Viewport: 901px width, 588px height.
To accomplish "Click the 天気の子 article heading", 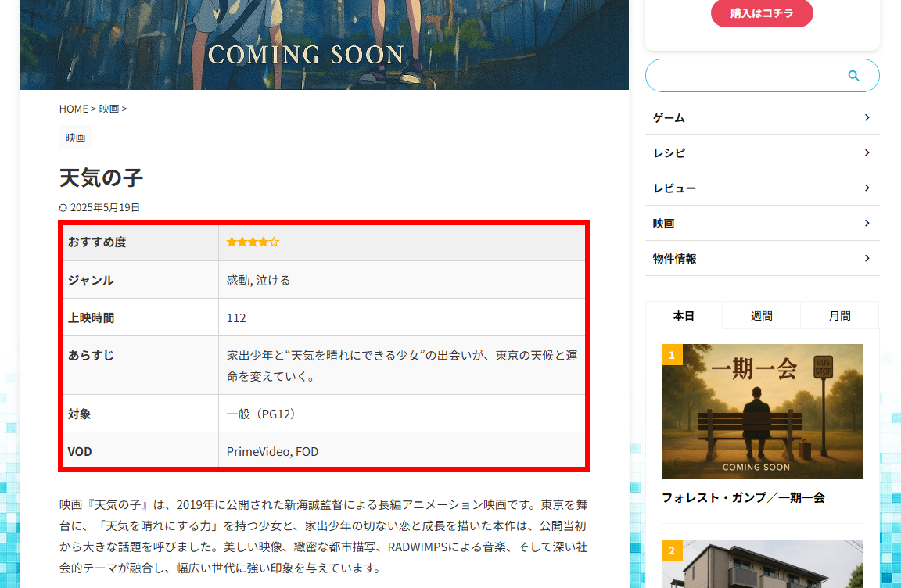I will (101, 177).
